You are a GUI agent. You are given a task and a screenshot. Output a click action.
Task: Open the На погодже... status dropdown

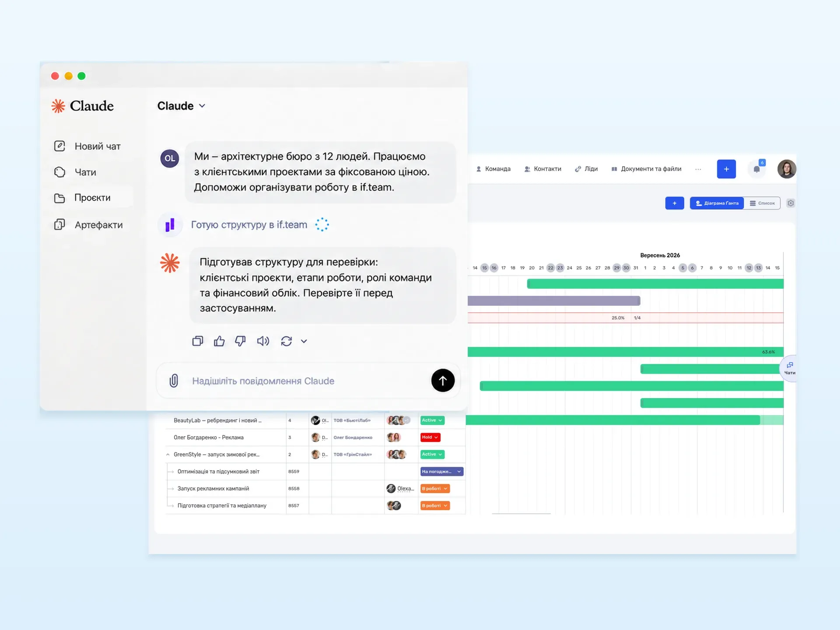click(x=442, y=472)
